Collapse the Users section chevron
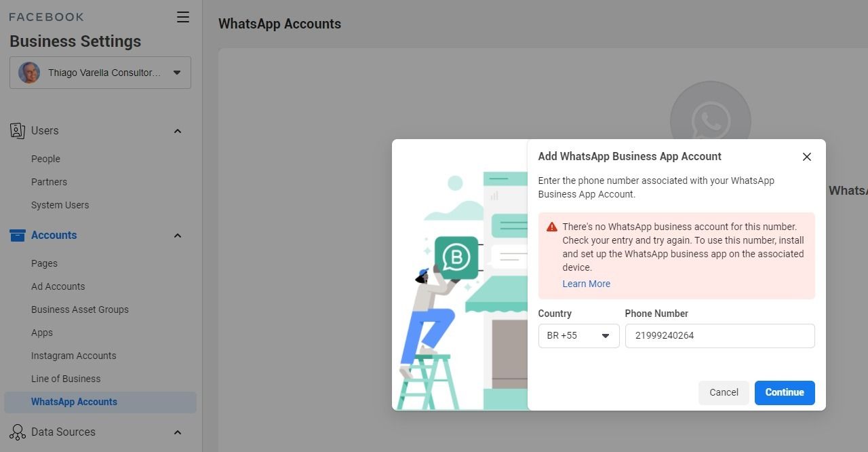This screenshot has height=452, width=868. pos(178,131)
